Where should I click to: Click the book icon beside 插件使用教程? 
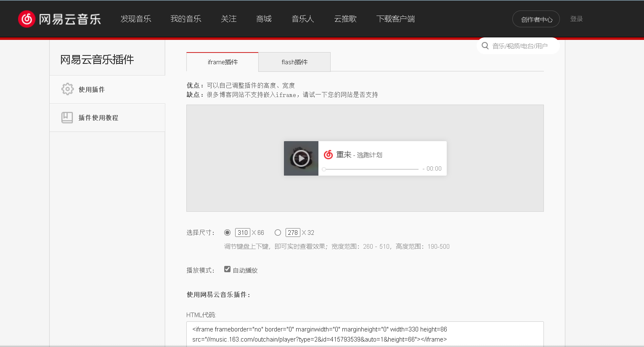[x=67, y=117]
